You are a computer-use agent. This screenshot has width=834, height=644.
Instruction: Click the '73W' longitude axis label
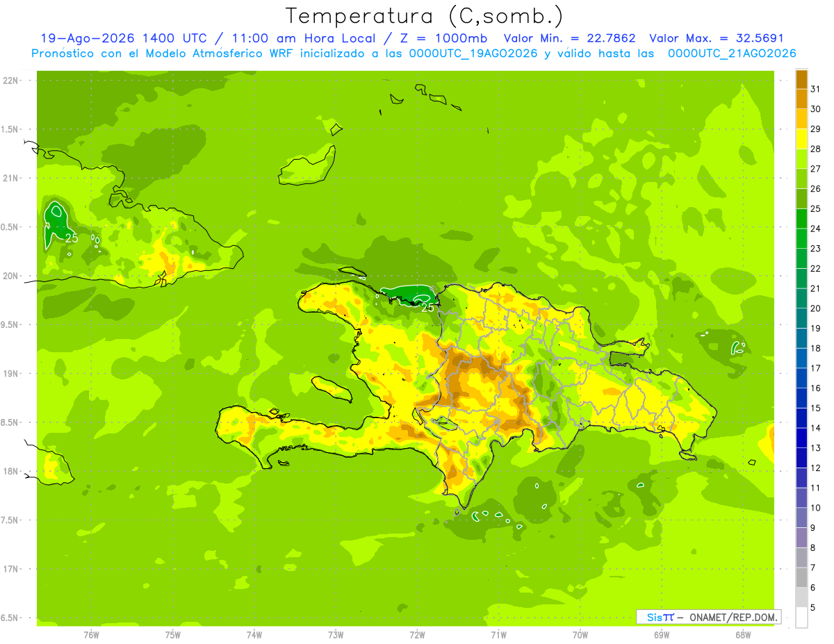pos(336,634)
